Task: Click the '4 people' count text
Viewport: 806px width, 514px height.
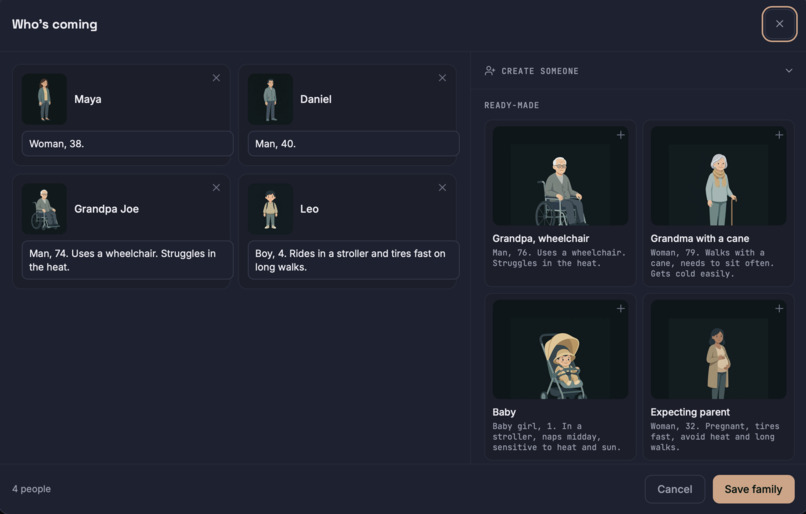Action: point(31,489)
